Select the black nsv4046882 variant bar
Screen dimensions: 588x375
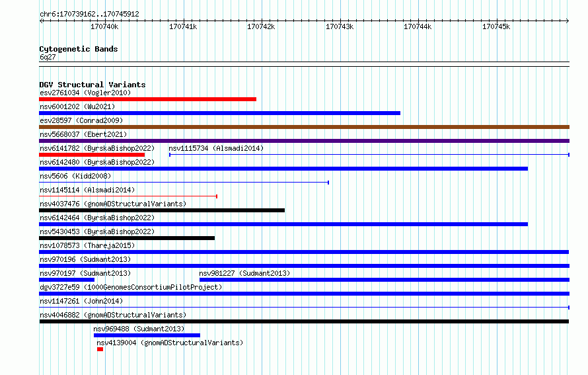pyautogui.click(x=304, y=321)
